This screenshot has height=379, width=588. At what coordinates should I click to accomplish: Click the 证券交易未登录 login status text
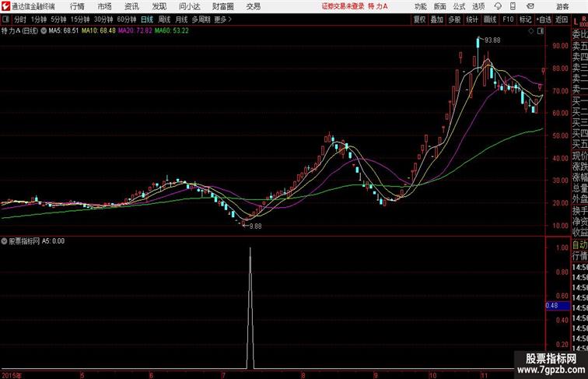click(343, 6)
